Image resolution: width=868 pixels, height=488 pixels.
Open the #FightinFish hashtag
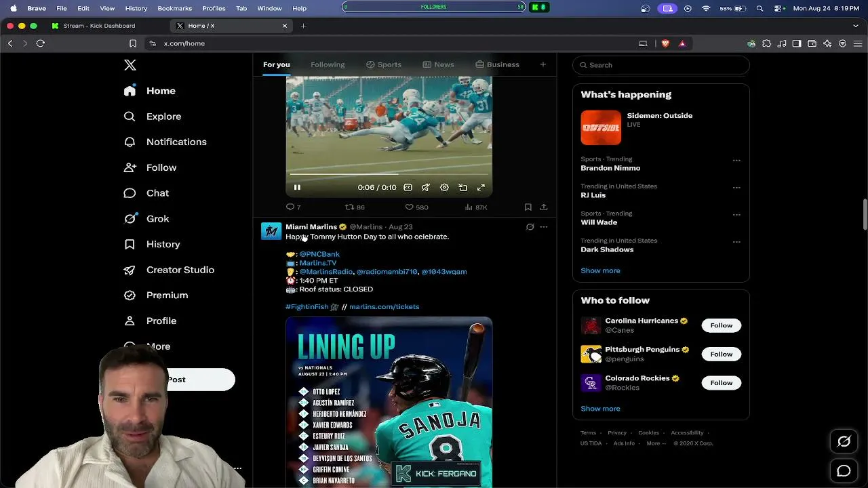[307, 307]
